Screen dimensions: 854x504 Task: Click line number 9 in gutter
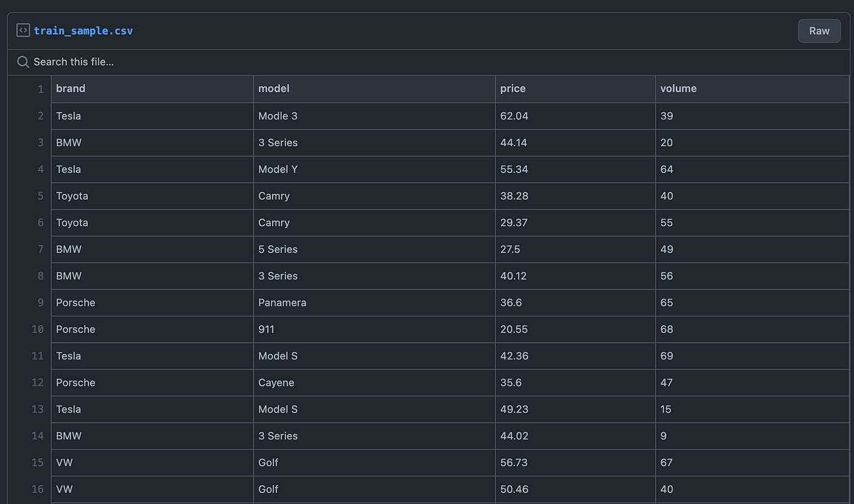click(x=40, y=302)
